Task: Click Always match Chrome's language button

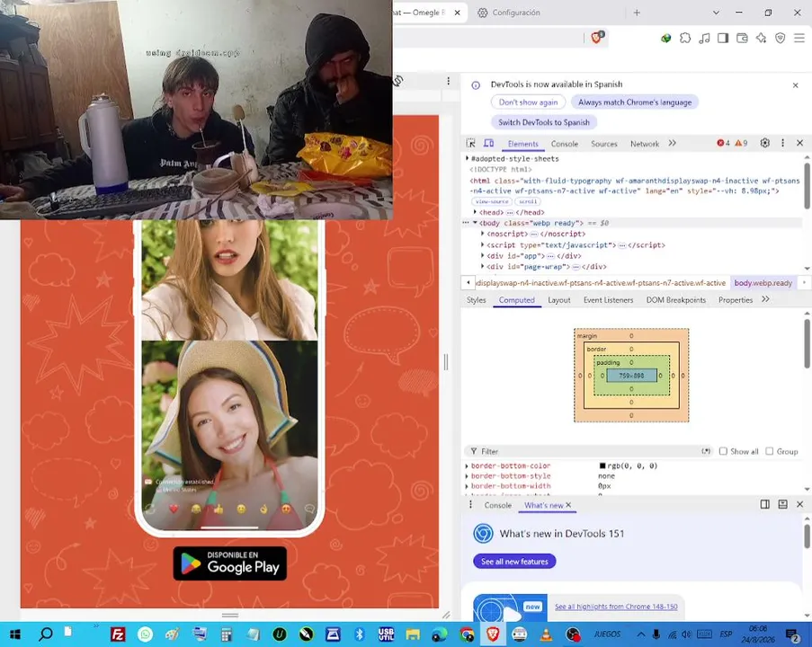Action: click(635, 102)
